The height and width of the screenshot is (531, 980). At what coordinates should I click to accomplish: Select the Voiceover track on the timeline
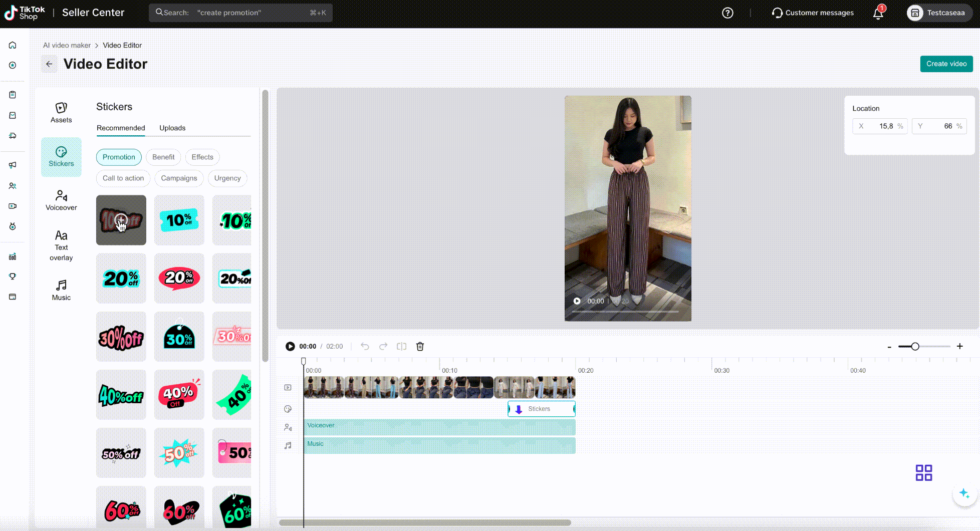point(439,427)
